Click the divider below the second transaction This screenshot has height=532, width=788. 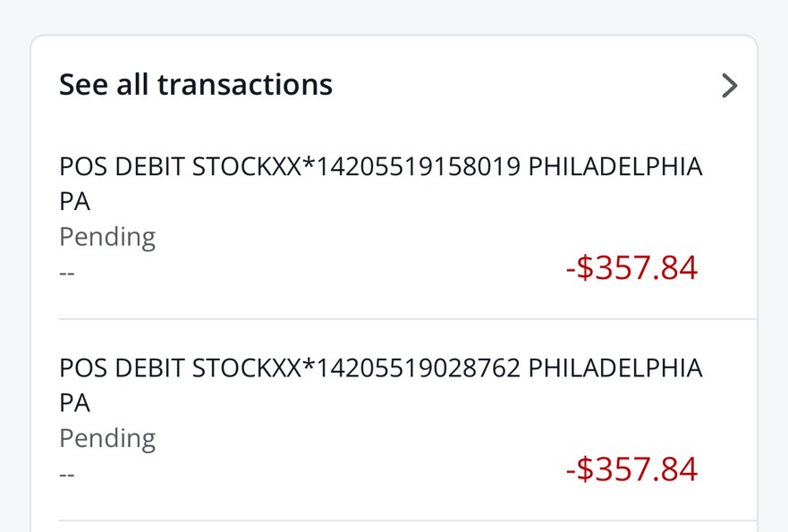point(407,520)
